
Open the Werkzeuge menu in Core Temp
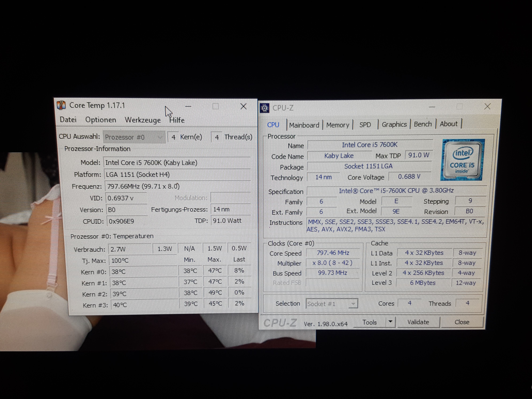click(x=143, y=120)
